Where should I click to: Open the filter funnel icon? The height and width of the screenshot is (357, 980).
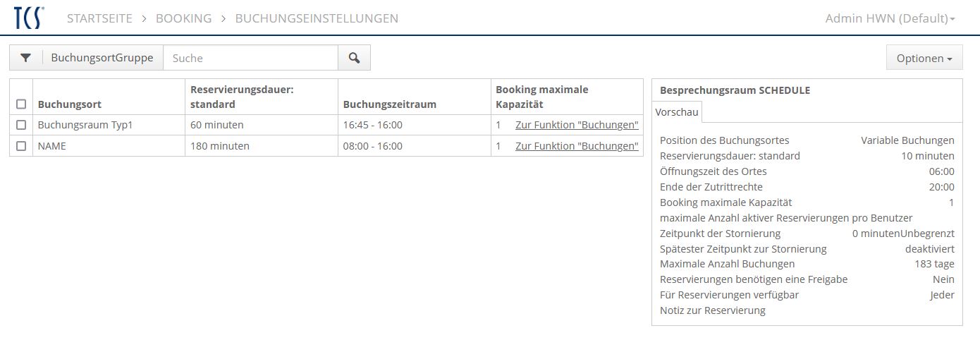tap(26, 58)
